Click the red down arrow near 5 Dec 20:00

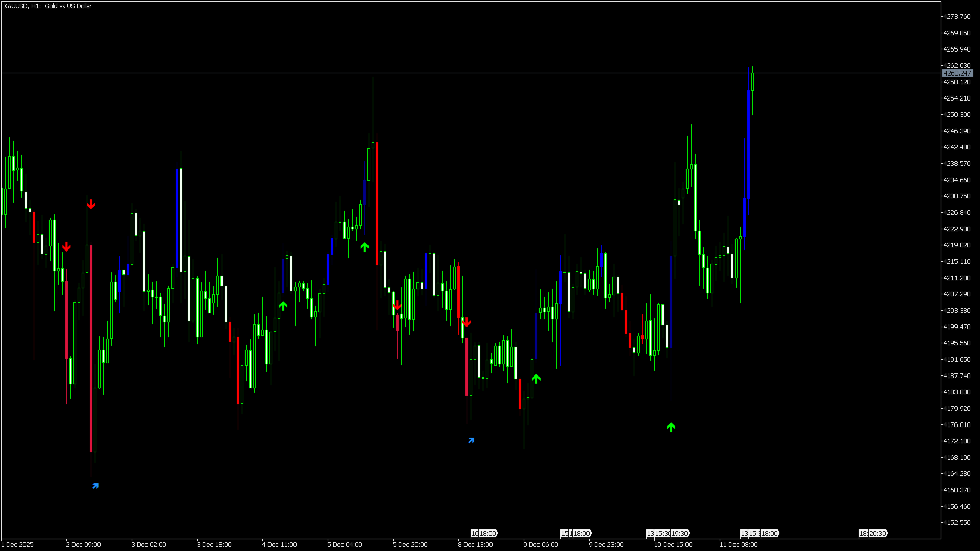click(397, 306)
